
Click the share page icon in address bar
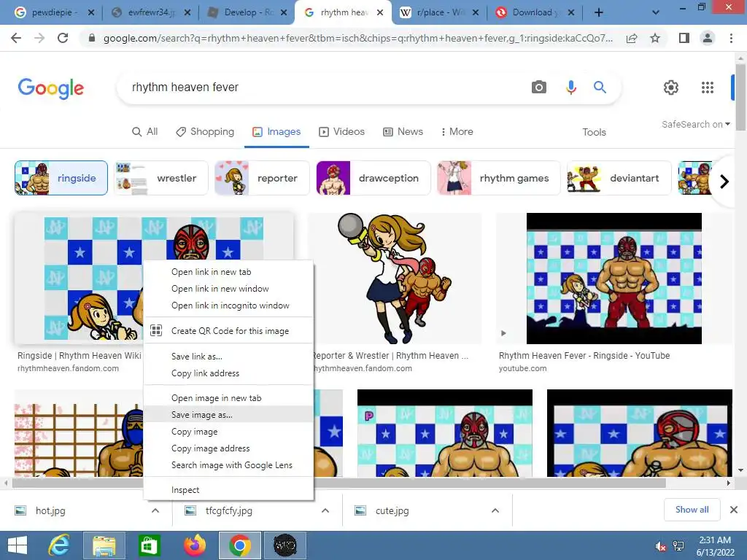coord(632,38)
